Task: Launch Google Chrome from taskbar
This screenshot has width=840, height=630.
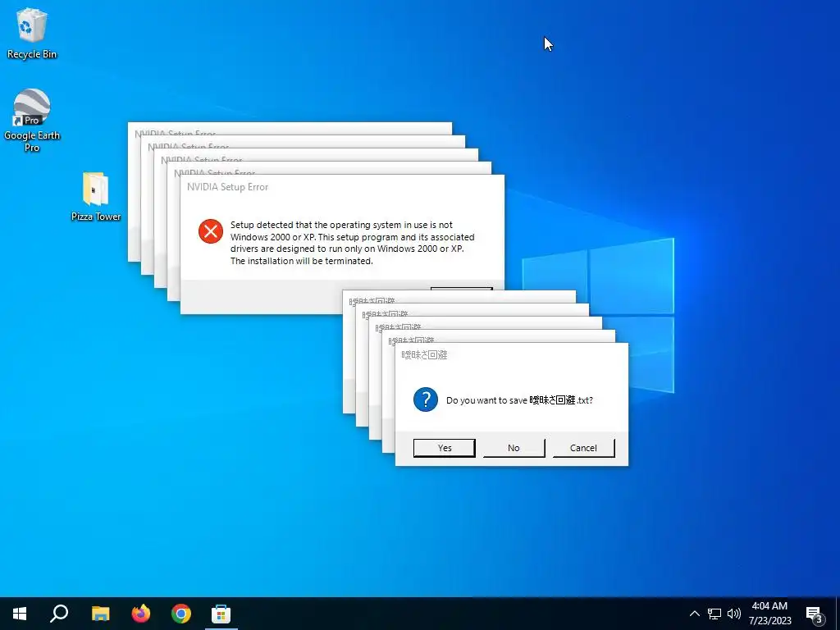Action: point(181,614)
